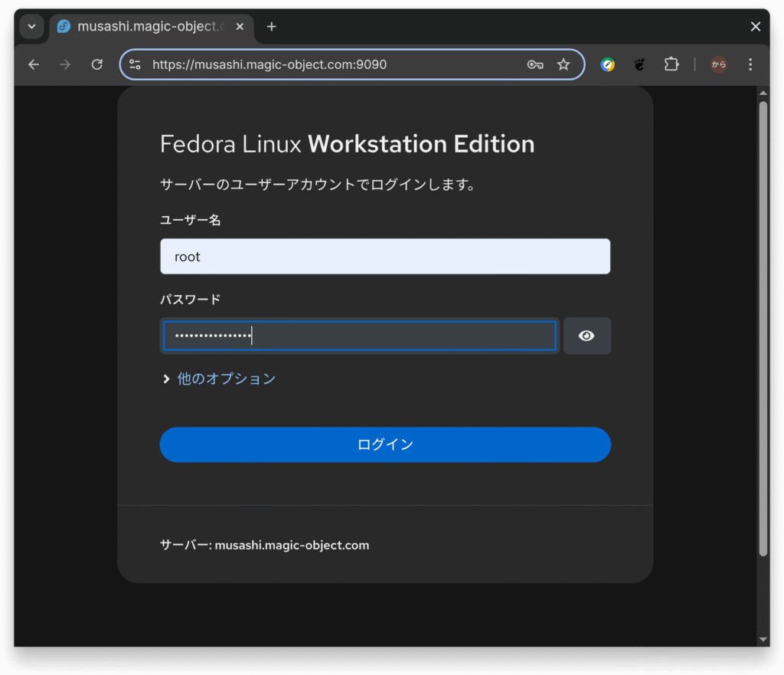784x675 pixels.
Task: Bookmark this page with the star icon
Action: point(563,64)
